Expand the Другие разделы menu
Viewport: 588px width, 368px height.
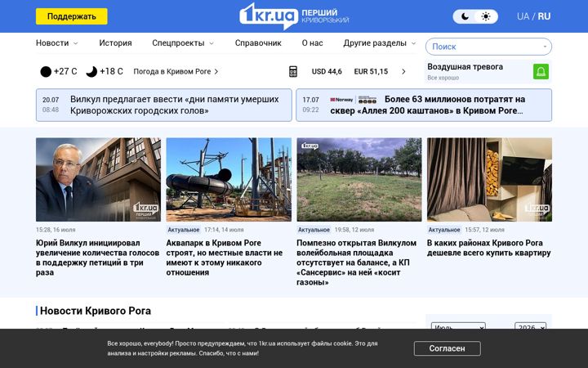pos(380,43)
